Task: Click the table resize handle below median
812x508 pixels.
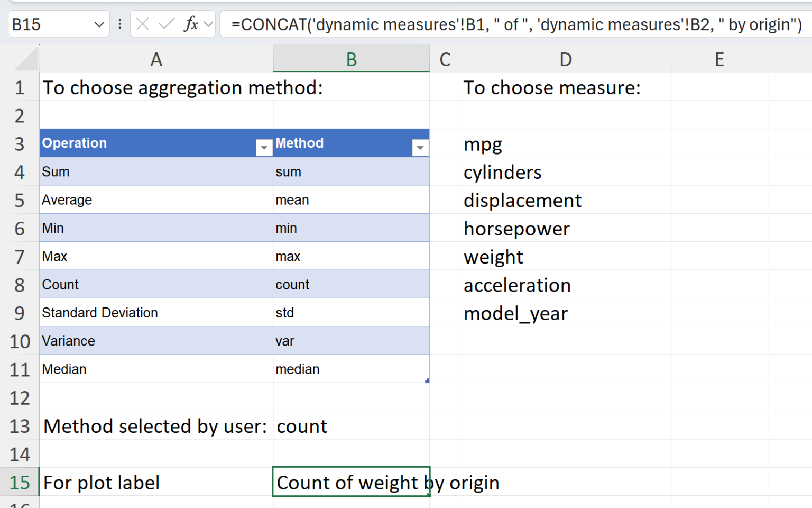Action: tap(427, 380)
